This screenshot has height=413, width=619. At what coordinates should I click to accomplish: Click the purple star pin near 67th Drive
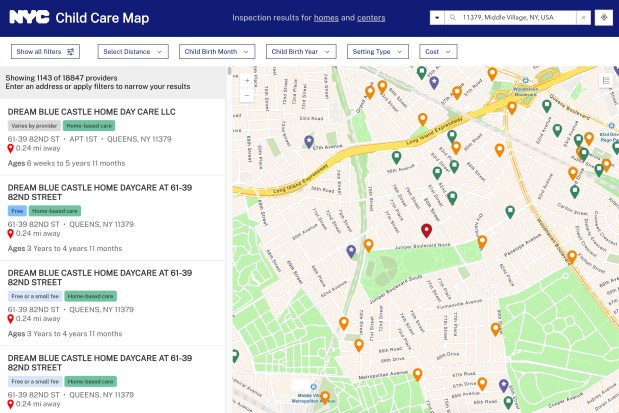503,385
